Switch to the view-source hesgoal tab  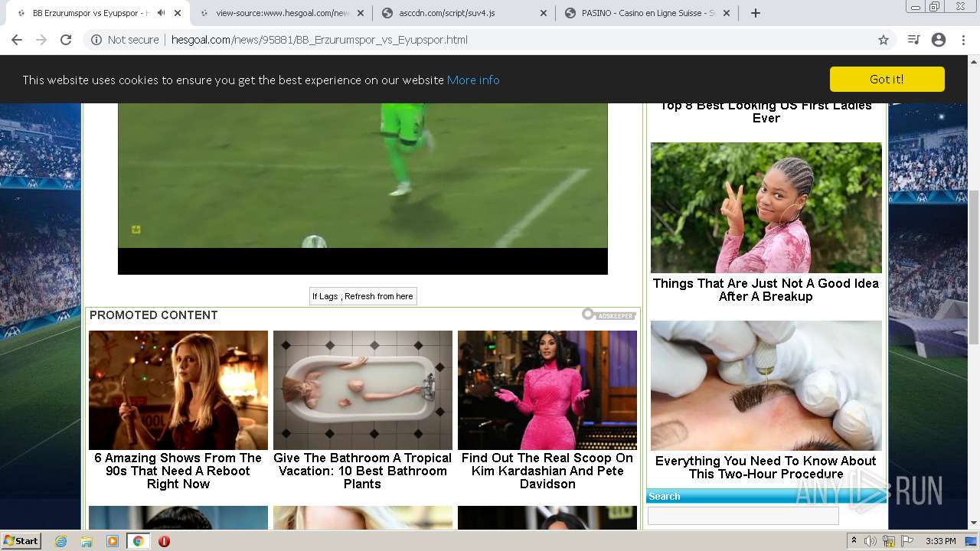click(281, 13)
